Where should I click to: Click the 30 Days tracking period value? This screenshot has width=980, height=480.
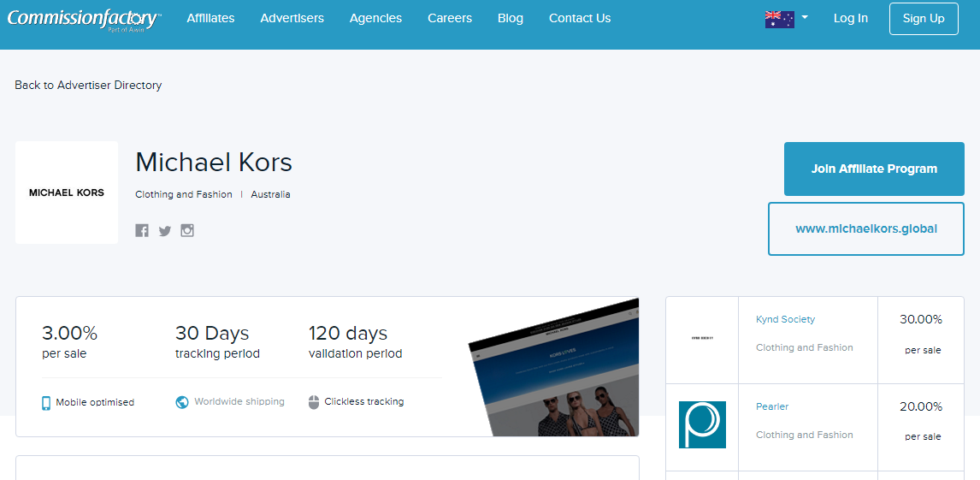(x=212, y=333)
